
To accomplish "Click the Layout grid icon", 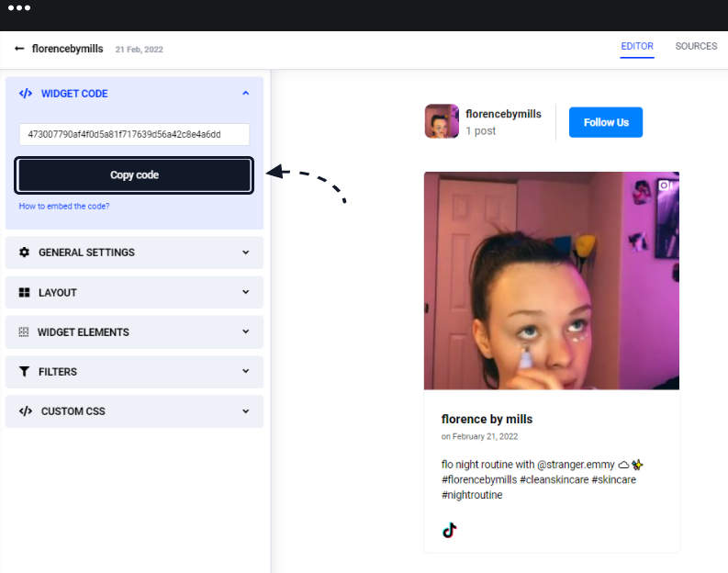I will (24, 292).
